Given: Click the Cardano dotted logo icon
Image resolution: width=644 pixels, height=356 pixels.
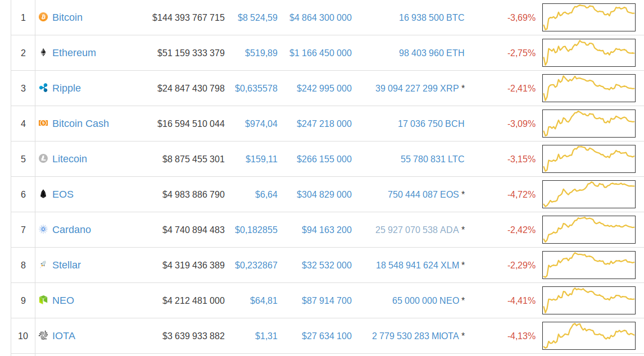Looking at the screenshot, I should (43, 229).
